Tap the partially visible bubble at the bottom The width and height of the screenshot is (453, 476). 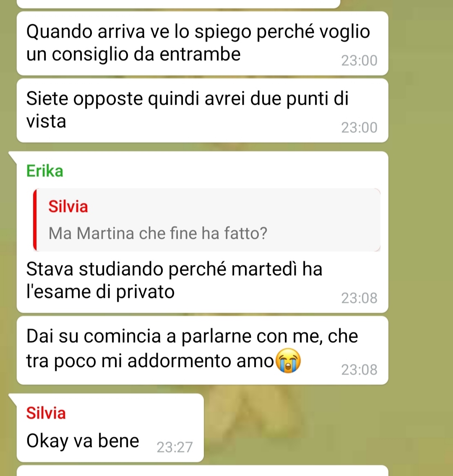click(x=202, y=471)
